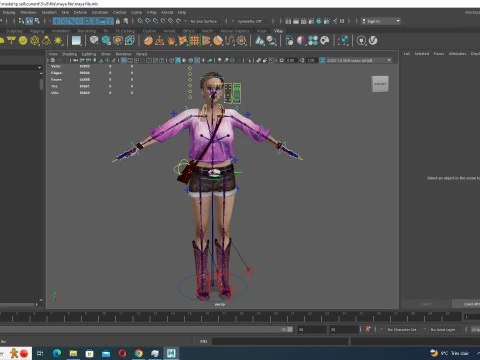The width and height of the screenshot is (480, 360).
Task: Click the V-Ray sun light shelf icon
Action: click(x=58, y=41)
